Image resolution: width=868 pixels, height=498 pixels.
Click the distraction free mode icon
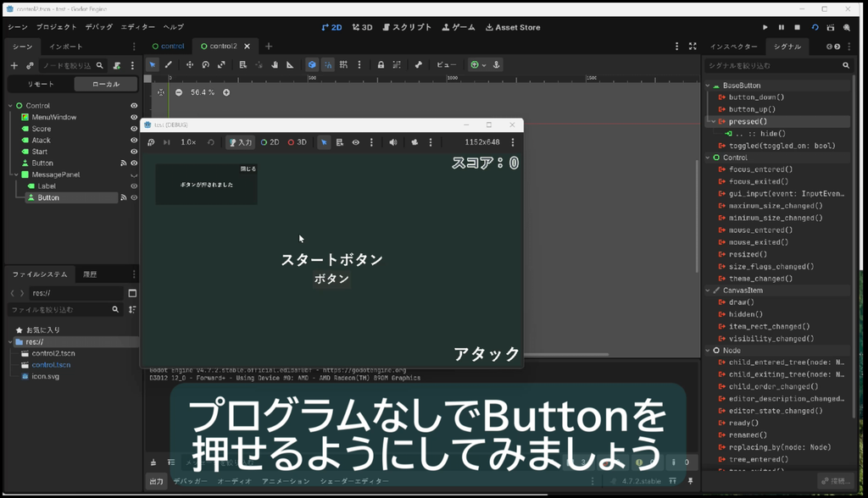(693, 47)
